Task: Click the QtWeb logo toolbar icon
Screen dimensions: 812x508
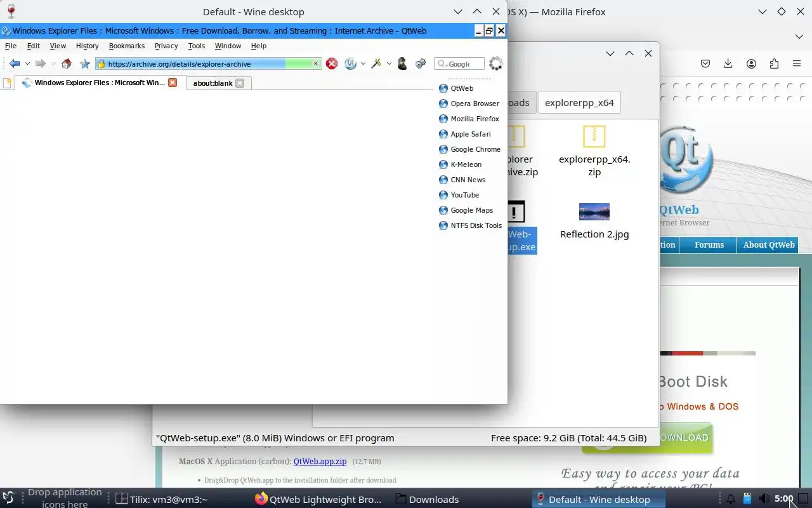Action: pos(350,63)
